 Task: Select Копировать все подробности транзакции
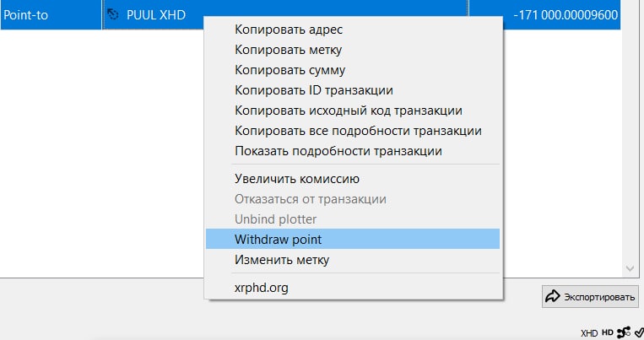pos(358,131)
